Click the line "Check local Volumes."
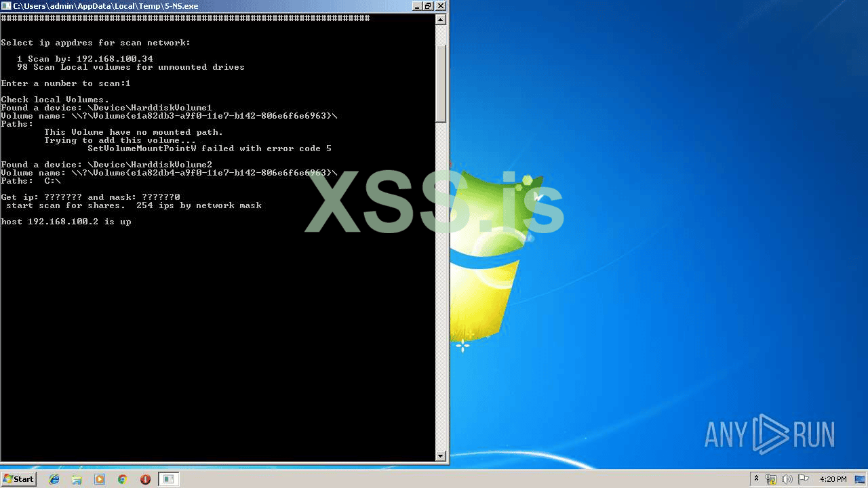 (x=55, y=100)
